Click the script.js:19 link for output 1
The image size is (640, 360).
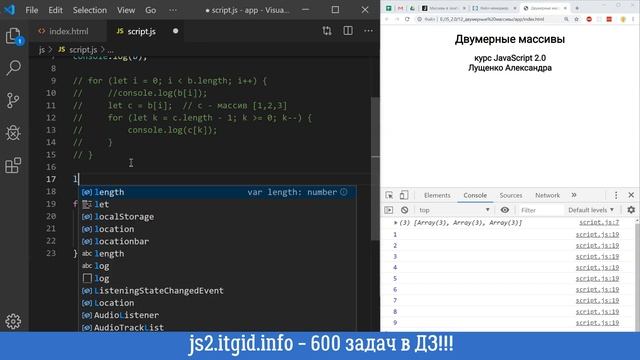pos(597,234)
